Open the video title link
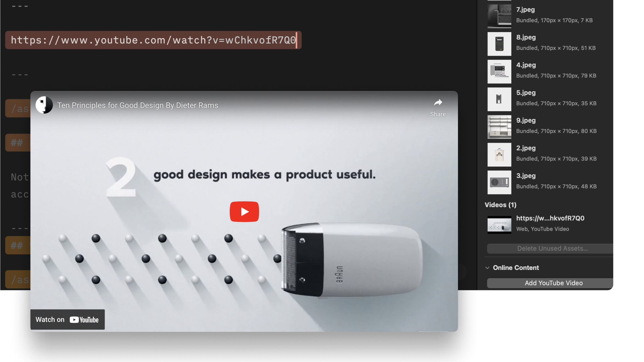Viewport: 644px width, 362px height. (138, 105)
